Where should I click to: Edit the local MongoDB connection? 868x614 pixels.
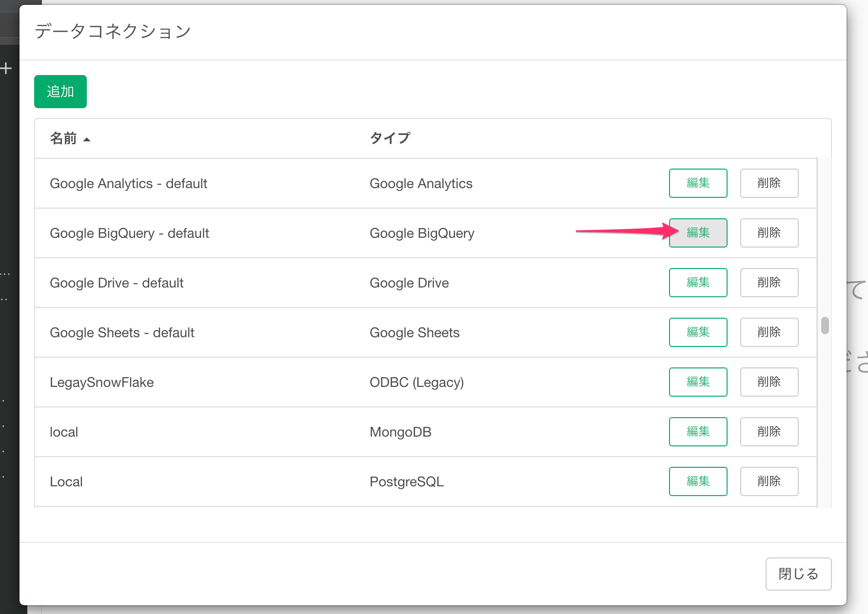tap(698, 432)
